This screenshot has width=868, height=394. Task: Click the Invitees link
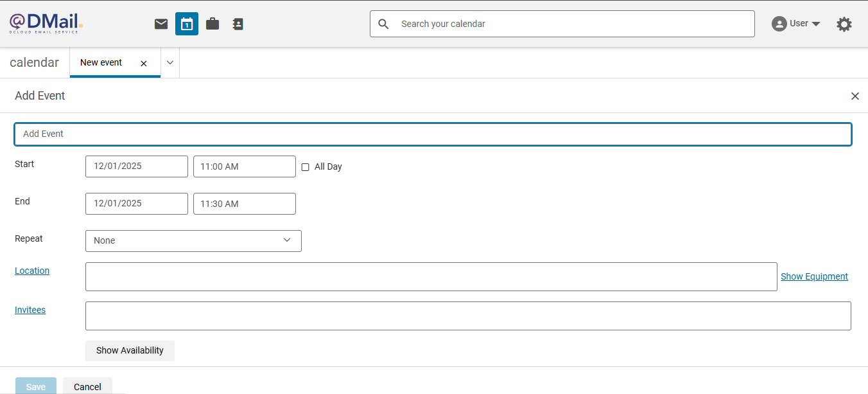pyautogui.click(x=30, y=310)
